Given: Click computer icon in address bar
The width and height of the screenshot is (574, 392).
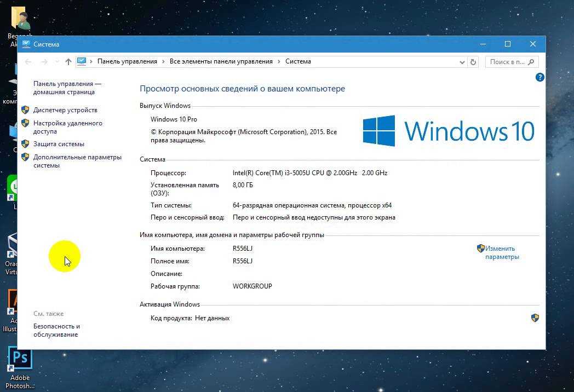Looking at the screenshot, I should click(x=81, y=61).
